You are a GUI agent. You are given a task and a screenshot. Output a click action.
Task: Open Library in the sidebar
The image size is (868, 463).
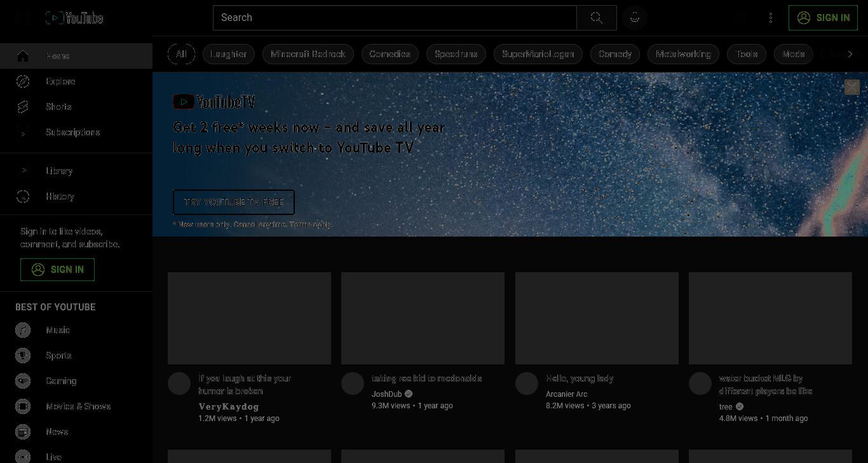tap(76, 171)
